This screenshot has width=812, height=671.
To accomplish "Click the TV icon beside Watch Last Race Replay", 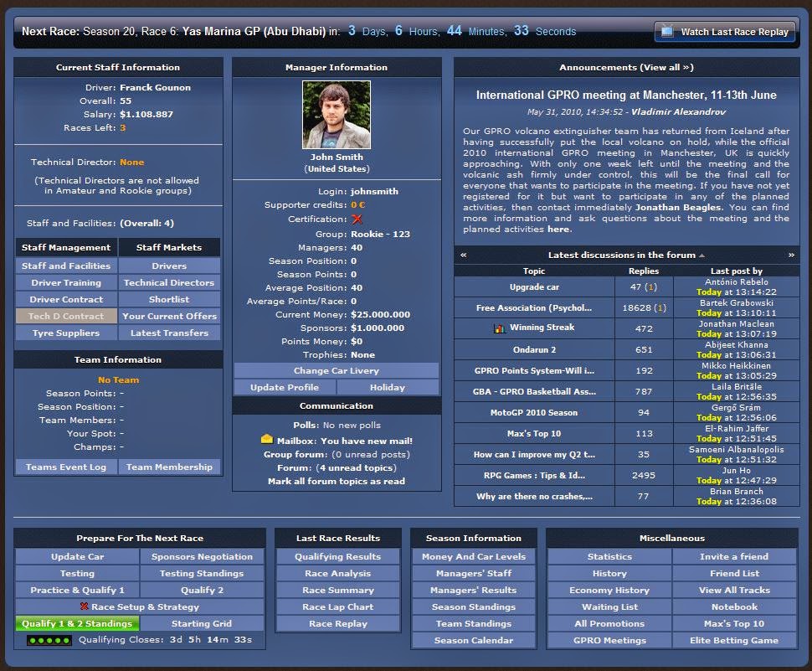I will [667, 32].
